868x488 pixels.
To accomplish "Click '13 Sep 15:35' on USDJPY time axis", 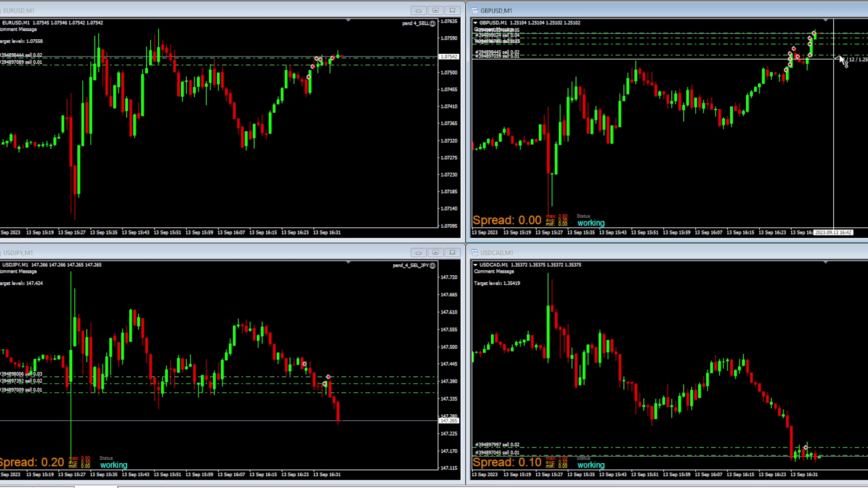I will point(104,475).
